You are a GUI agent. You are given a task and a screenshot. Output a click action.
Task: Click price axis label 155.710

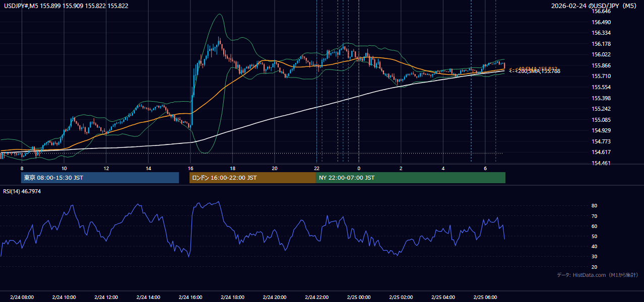tap(602, 77)
